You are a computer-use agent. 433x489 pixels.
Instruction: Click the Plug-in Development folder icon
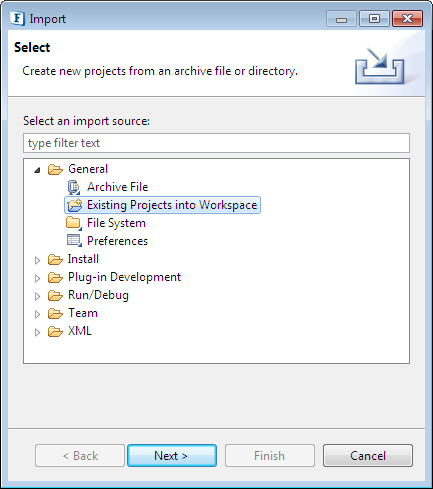click(x=55, y=277)
